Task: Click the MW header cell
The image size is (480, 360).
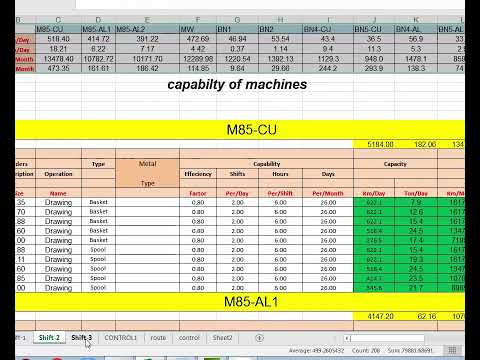Action: [x=198, y=29]
